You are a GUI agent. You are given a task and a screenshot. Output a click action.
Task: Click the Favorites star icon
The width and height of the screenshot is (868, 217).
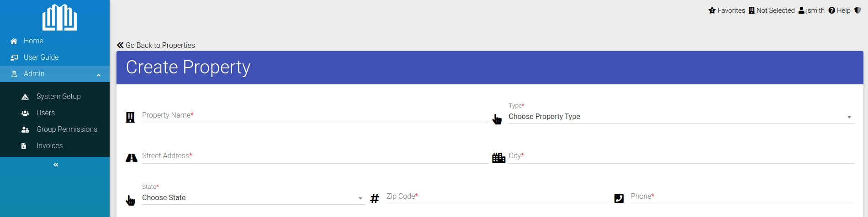(712, 10)
